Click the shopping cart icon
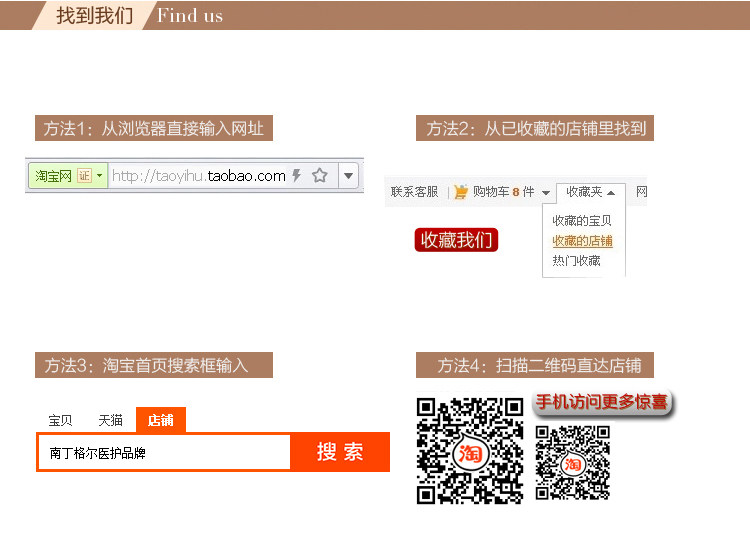The image size is (750, 546). (x=461, y=192)
